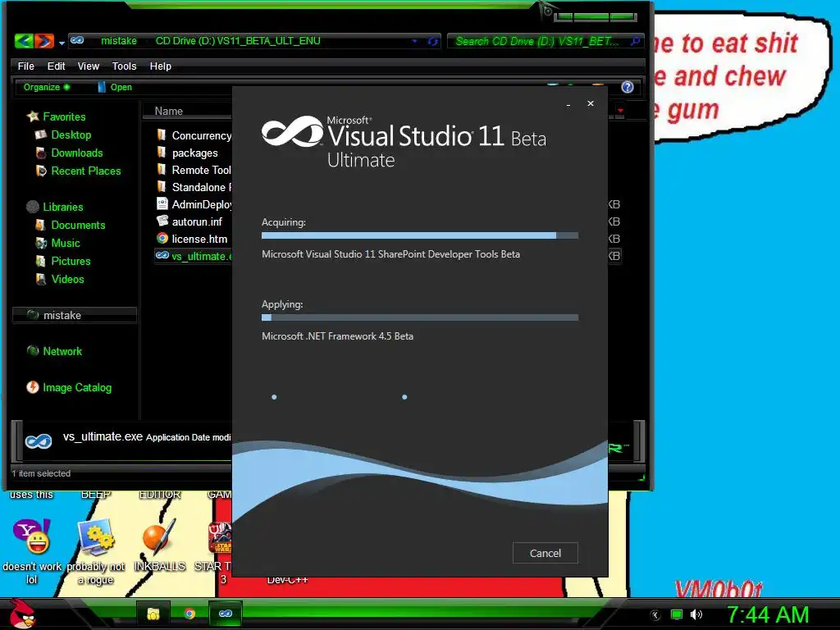The width and height of the screenshot is (840, 630).
Task: Select the license.htm file
Action: [x=199, y=239]
